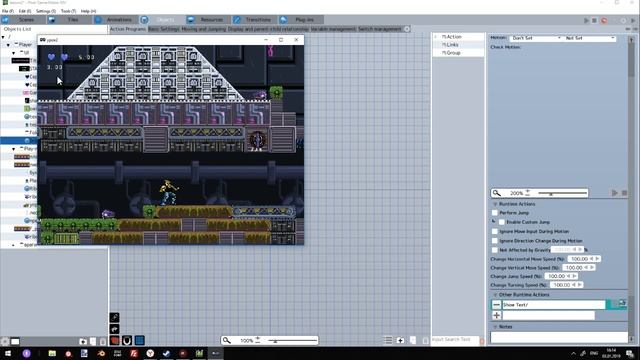The image size is (640, 360).
Task: Toggle Not Affected by Gravity checkbox
Action: tap(495, 250)
